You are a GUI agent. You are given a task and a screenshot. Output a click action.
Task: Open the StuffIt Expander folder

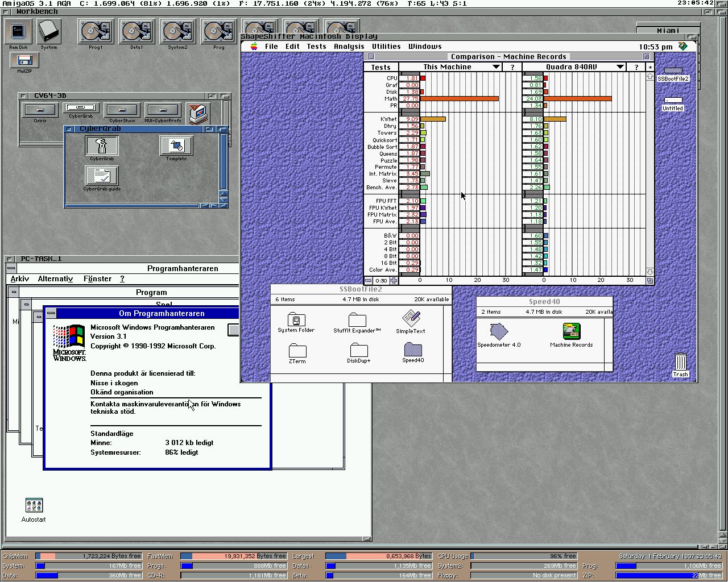357,319
